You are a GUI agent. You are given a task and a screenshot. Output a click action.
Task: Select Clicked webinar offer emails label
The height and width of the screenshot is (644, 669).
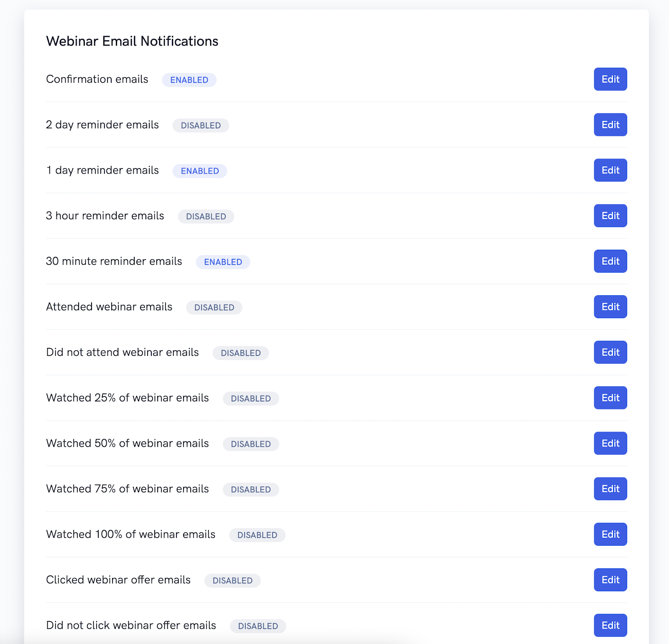pyautogui.click(x=118, y=580)
